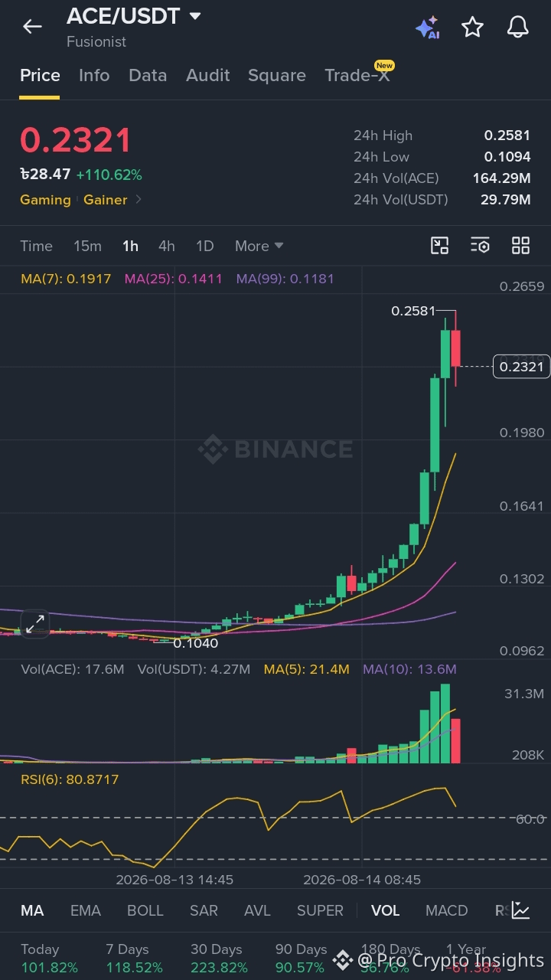Open the More timeframes dropdown
551x980 pixels.
coord(259,246)
